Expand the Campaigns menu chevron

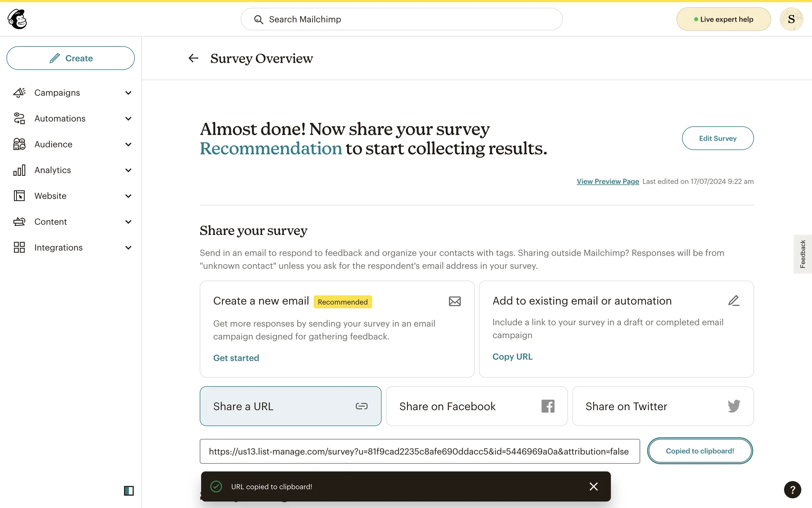pyautogui.click(x=129, y=93)
